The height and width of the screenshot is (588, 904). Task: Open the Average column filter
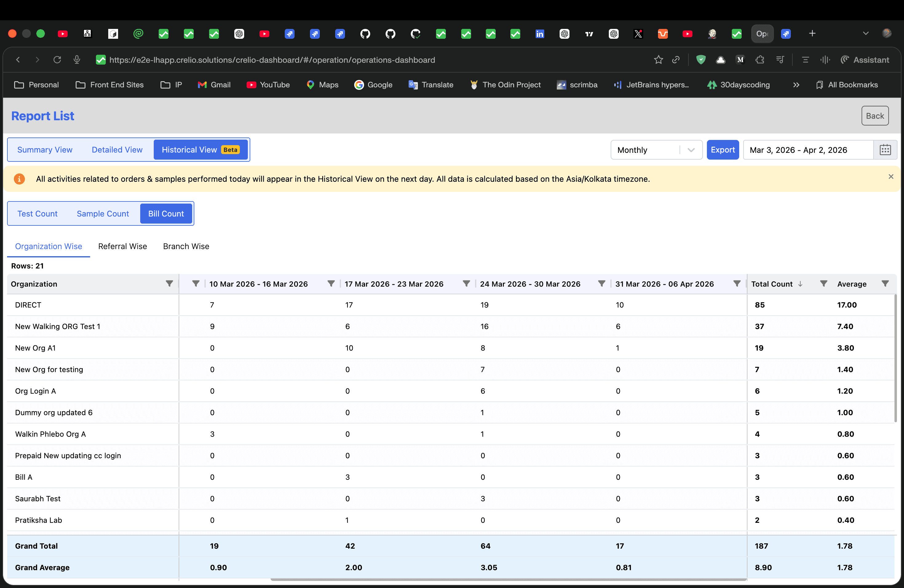click(x=885, y=284)
